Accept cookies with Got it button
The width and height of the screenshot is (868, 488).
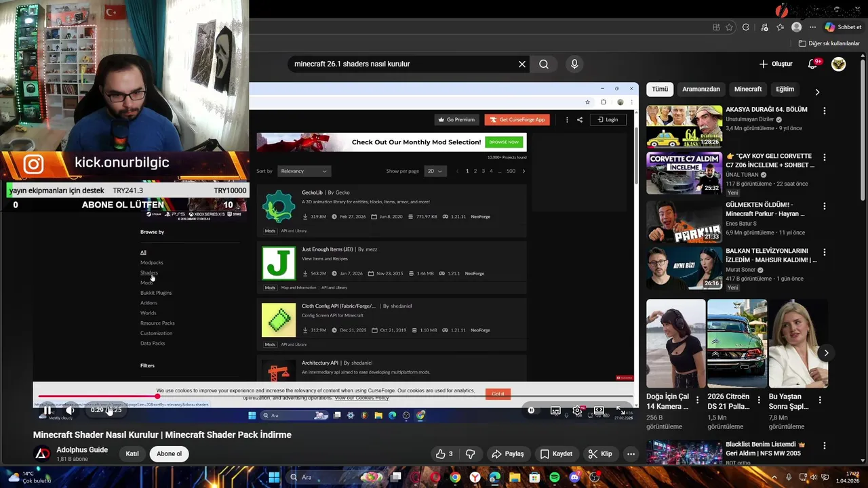tap(498, 393)
